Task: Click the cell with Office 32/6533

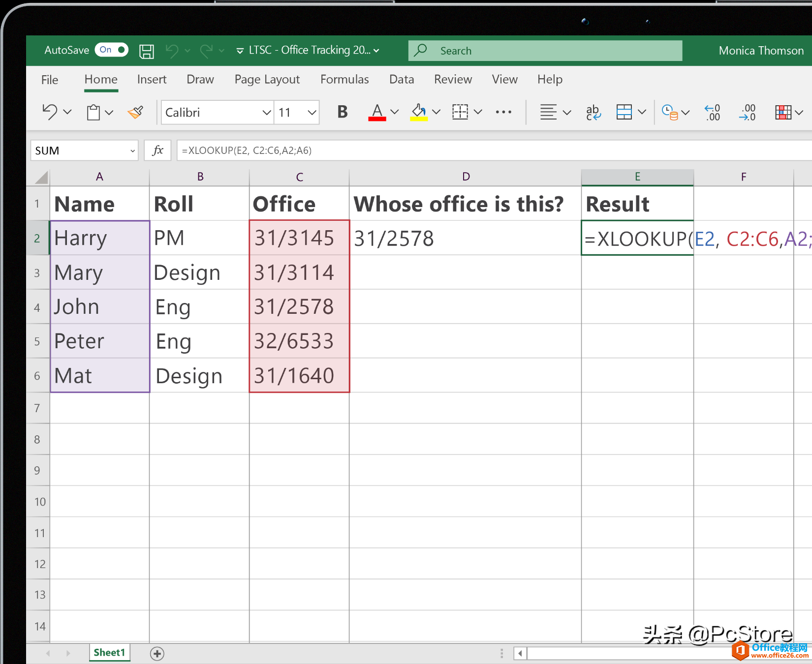Action: 299,341
